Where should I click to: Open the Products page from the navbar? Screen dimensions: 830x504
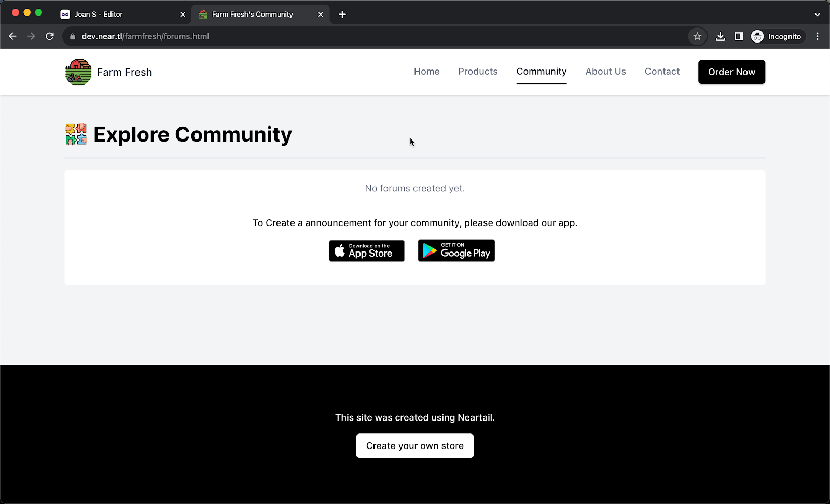coord(477,72)
